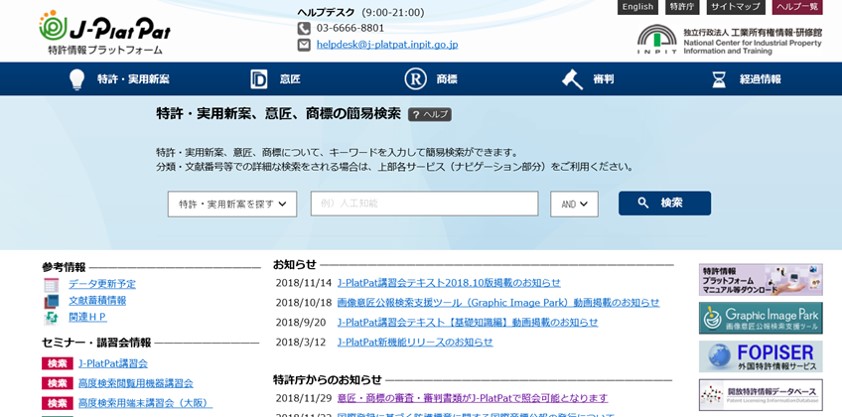
Task: Open the 商標 menu
Action: (447, 79)
